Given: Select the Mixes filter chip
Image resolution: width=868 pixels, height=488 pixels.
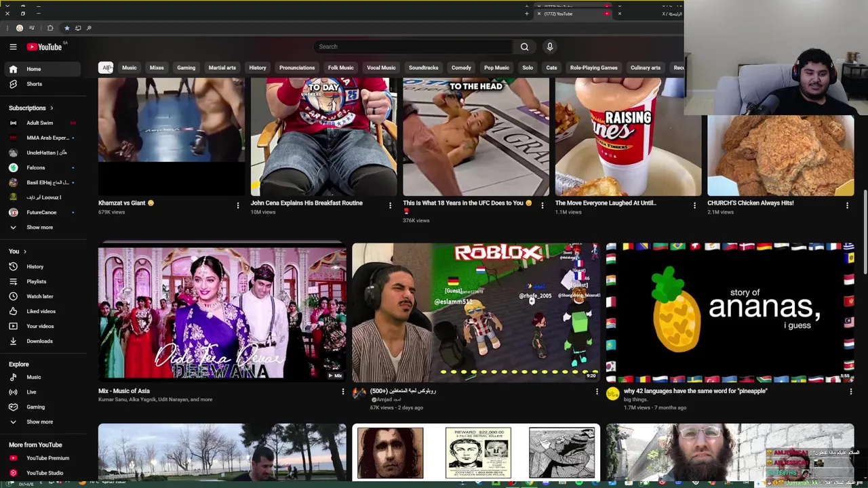Looking at the screenshot, I should 157,68.
